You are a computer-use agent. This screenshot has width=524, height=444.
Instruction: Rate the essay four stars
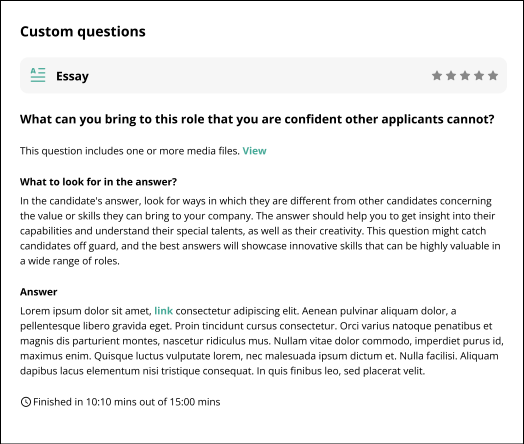(479, 76)
